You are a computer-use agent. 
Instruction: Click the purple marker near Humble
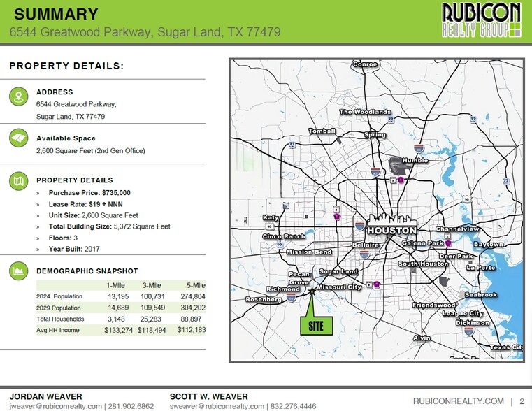click(401, 180)
